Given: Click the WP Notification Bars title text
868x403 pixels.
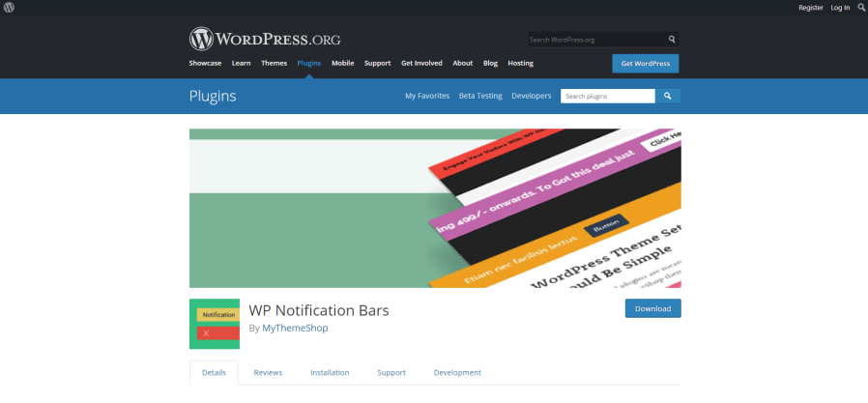Looking at the screenshot, I should coord(319,310).
